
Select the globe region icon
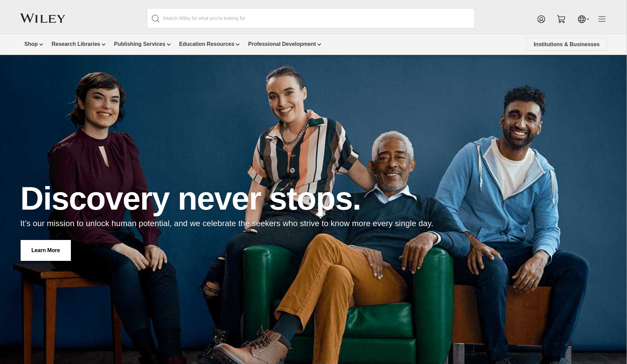(581, 19)
